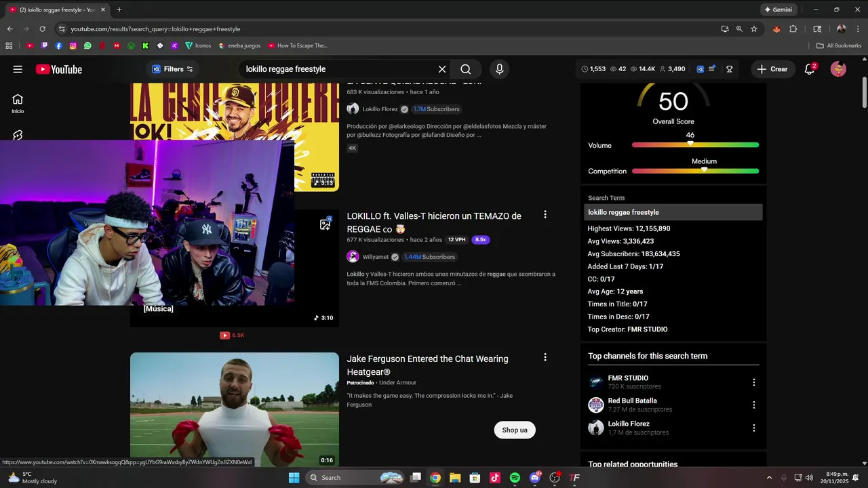Screen dimensions: 868x488
Task: Open File Explorer from taskbar
Action: click(455, 478)
